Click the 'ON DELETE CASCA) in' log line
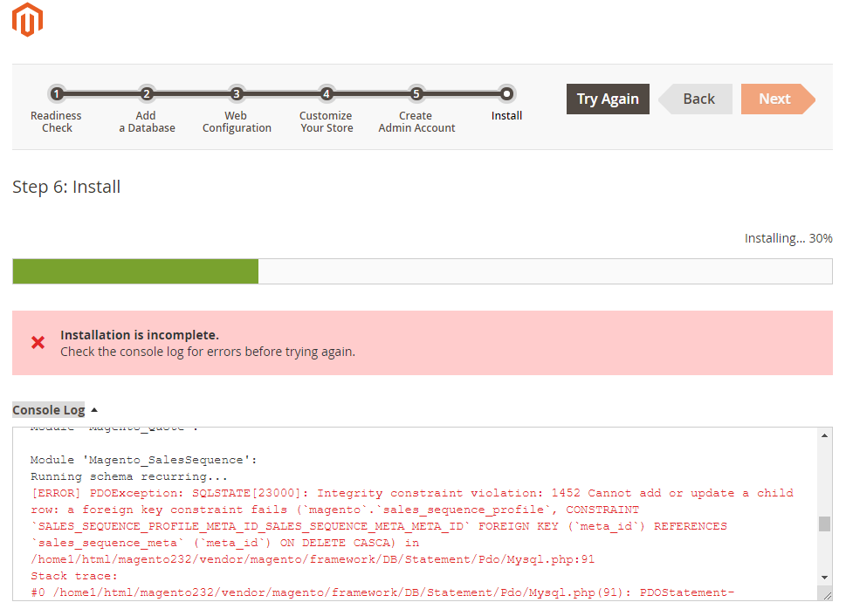Viewport: 846px width, 616px height. click(x=224, y=544)
